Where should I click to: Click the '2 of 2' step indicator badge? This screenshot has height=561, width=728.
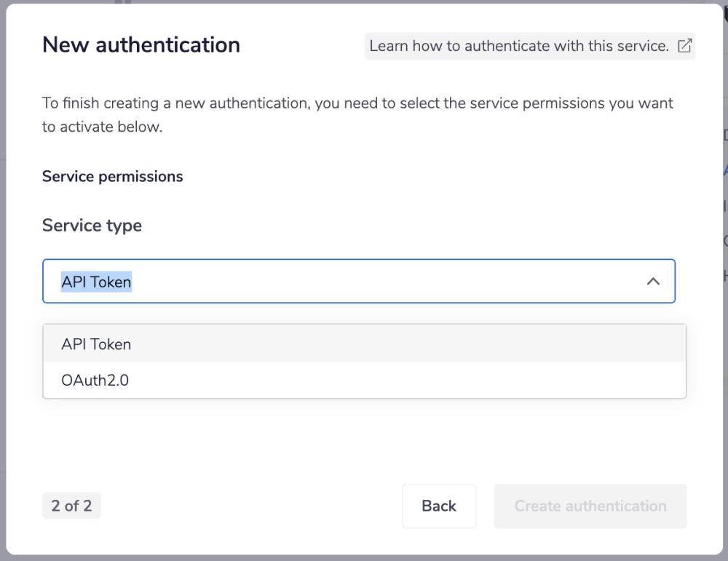click(x=71, y=505)
